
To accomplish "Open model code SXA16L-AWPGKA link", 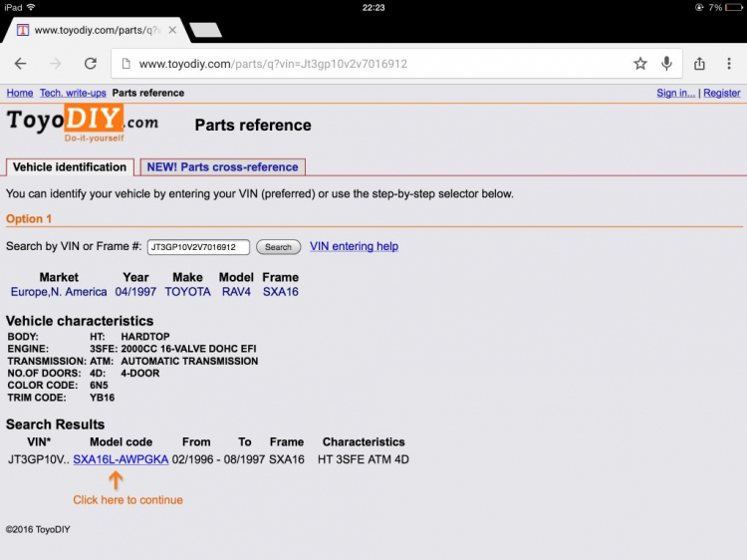I will pos(121,459).
